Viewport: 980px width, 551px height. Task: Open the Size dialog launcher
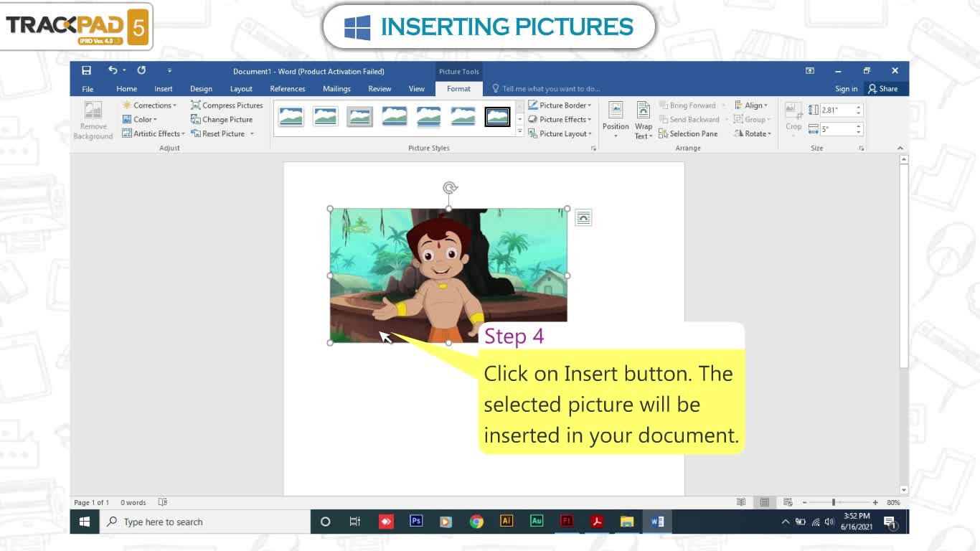[862, 148]
